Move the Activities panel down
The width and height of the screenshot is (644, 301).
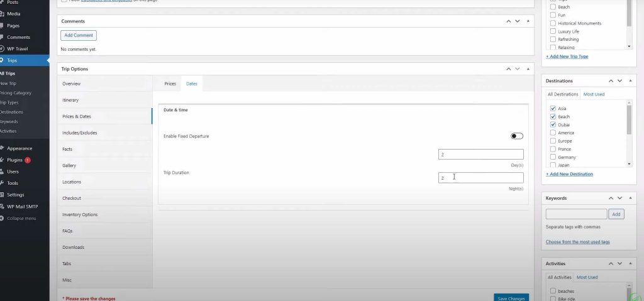tap(619, 264)
